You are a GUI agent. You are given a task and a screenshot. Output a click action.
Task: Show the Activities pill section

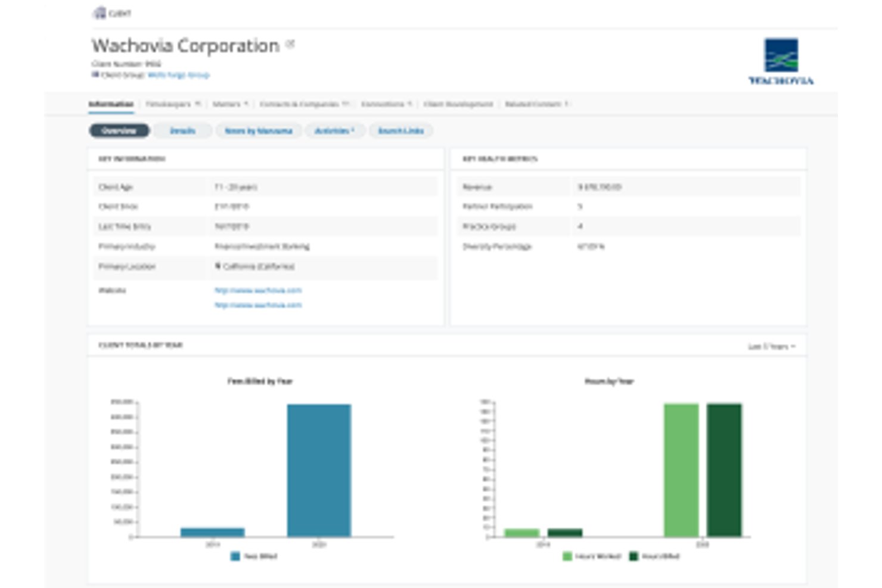coord(334,130)
